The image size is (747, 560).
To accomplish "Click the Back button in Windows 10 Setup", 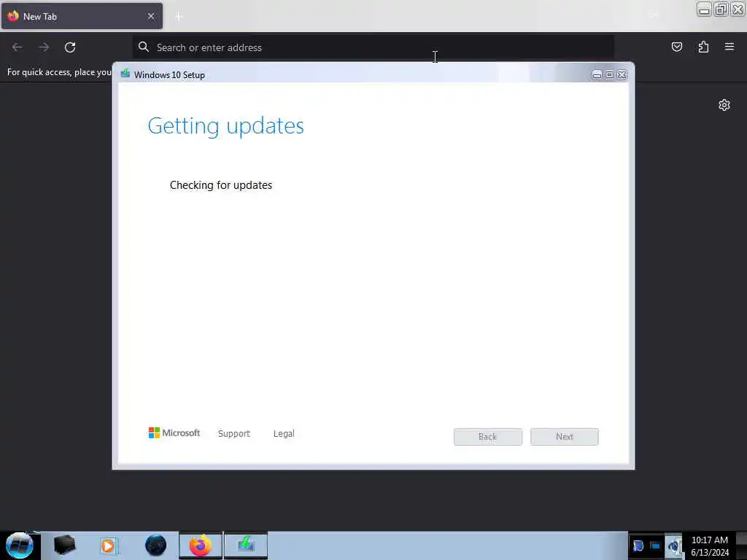I will [x=488, y=437].
